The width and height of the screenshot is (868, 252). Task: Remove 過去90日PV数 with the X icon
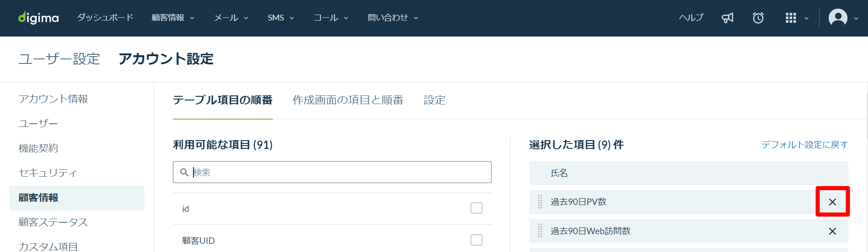(x=832, y=202)
